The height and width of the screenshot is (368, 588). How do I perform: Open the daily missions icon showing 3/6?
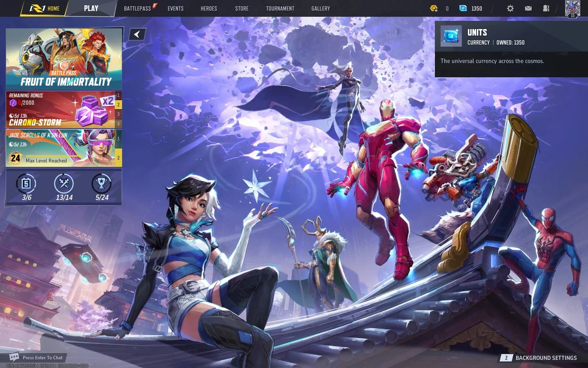[26, 184]
